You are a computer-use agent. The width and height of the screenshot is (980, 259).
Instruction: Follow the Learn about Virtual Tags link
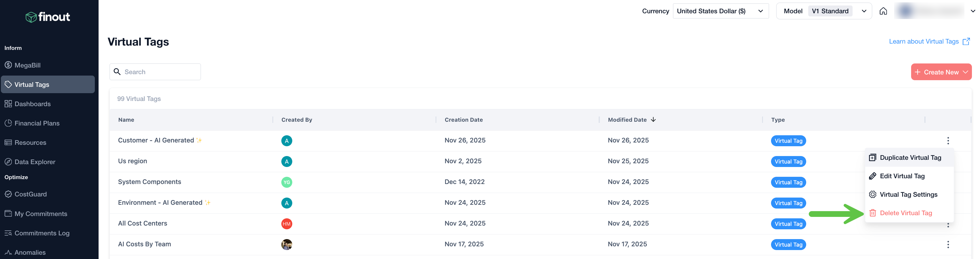[923, 42]
